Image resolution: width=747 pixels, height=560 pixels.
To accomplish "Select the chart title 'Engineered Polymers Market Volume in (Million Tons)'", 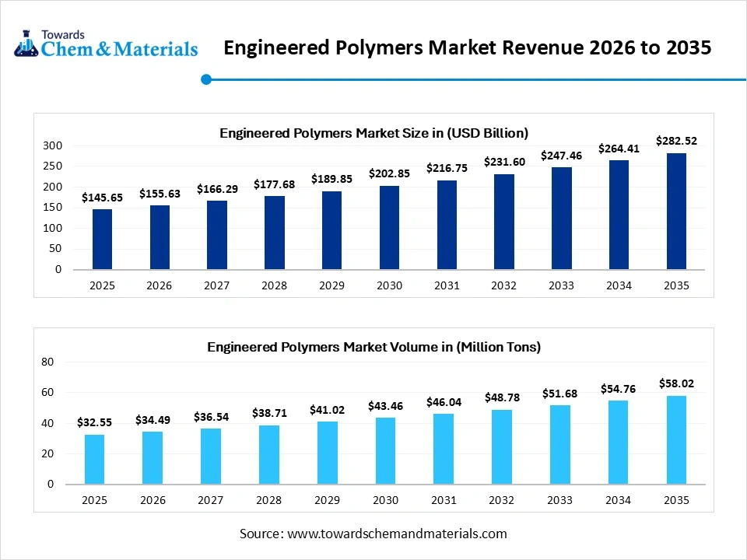I will pos(374,347).
